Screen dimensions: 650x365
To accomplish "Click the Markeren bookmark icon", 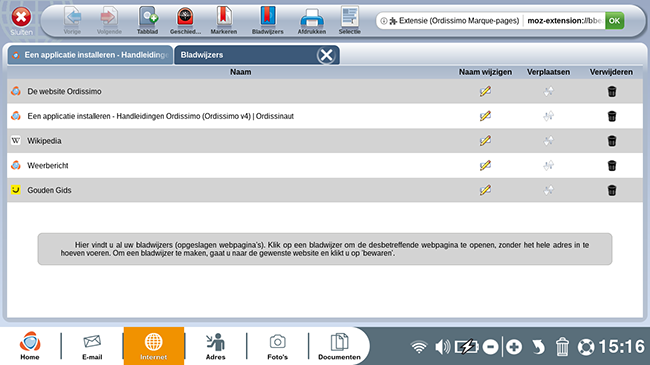I will tap(223, 20).
